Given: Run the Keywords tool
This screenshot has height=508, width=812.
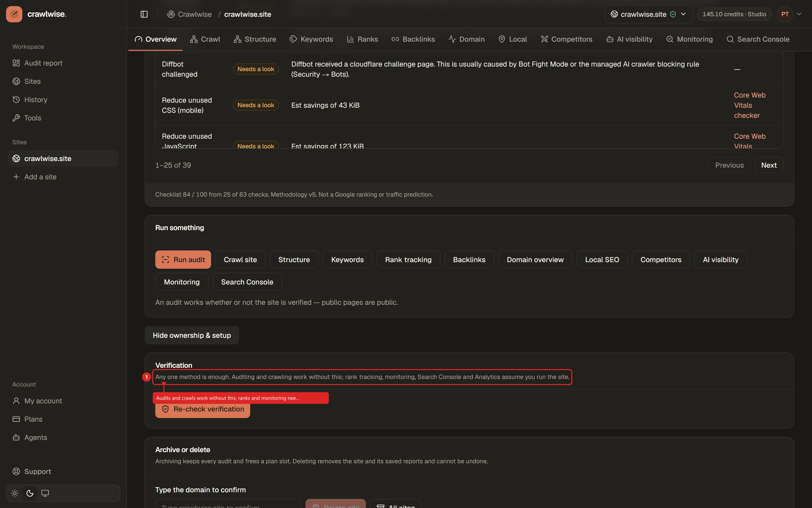Looking at the screenshot, I should [347, 260].
